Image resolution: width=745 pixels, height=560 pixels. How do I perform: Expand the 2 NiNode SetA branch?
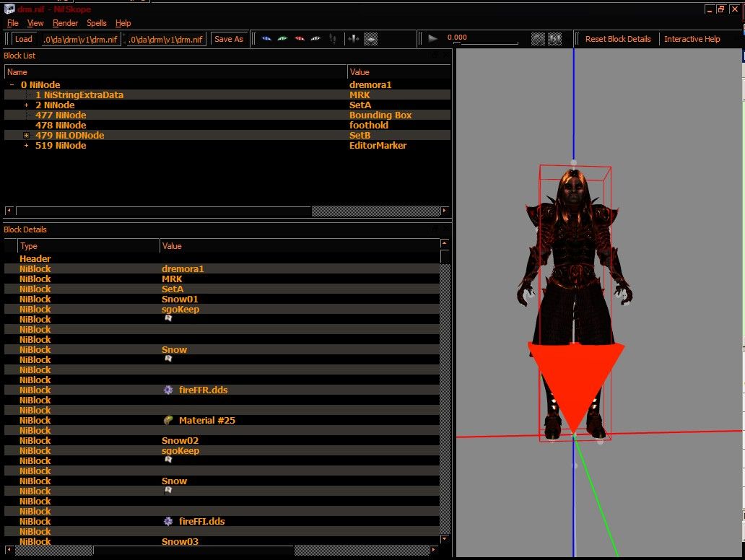[26, 105]
